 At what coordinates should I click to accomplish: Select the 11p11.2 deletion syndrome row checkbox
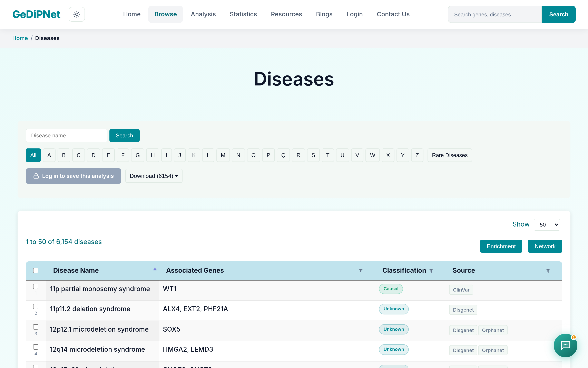click(x=36, y=306)
